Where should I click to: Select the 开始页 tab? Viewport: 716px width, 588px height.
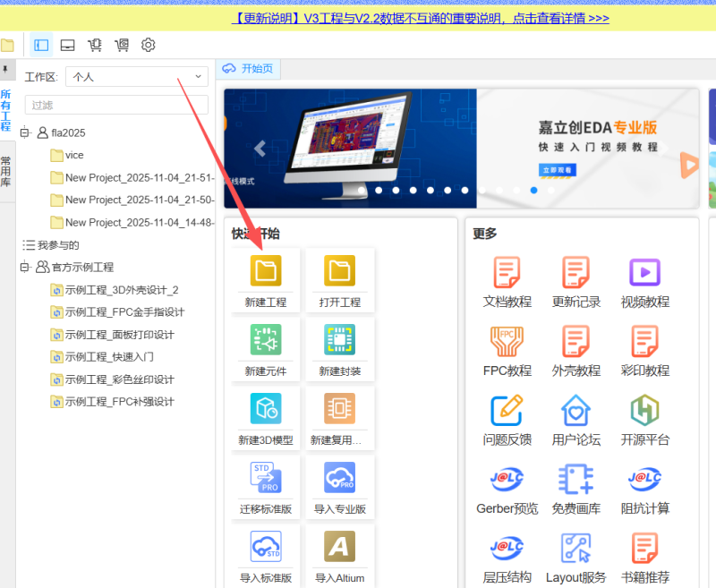tap(250, 69)
